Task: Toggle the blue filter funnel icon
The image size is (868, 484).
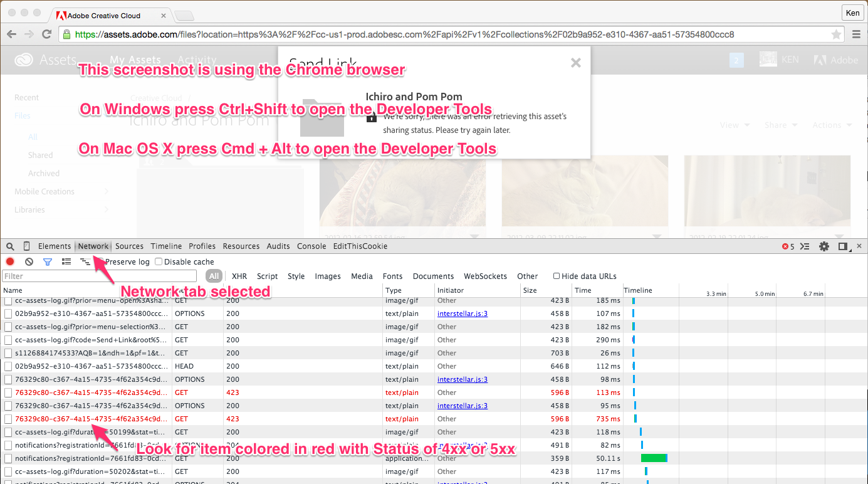Action: click(x=47, y=261)
